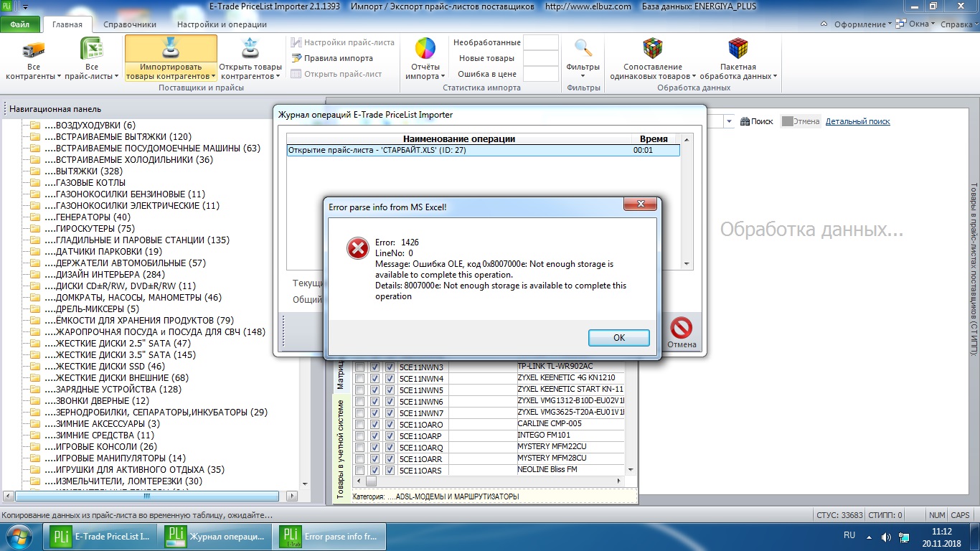Select the vertical Товары в учетной системе tab
The height and width of the screenshot is (551, 980).
pos(341,448)
